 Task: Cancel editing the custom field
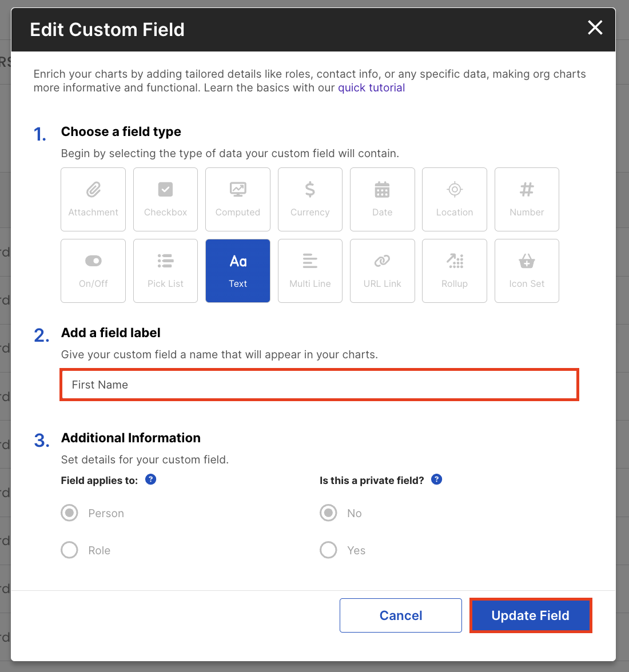coord(400,615)
